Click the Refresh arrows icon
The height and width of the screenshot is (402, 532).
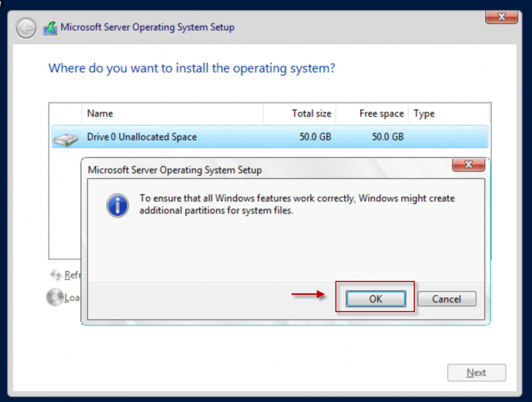pos(56,275)
